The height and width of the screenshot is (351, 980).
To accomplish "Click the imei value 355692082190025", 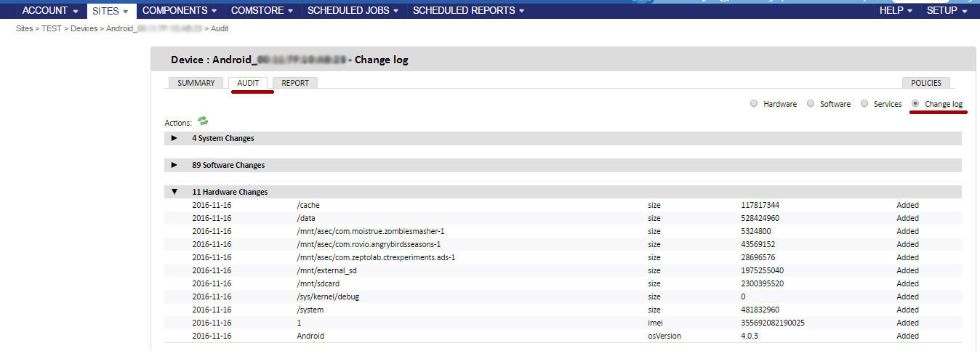I will pyautogui.click(x=772, y=323).
